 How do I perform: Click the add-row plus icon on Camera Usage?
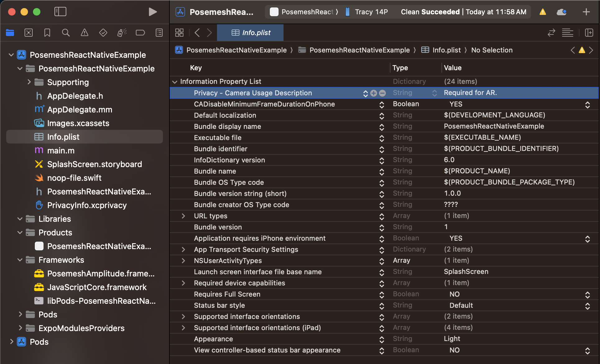pyautogui.click(x=374, y=93)
